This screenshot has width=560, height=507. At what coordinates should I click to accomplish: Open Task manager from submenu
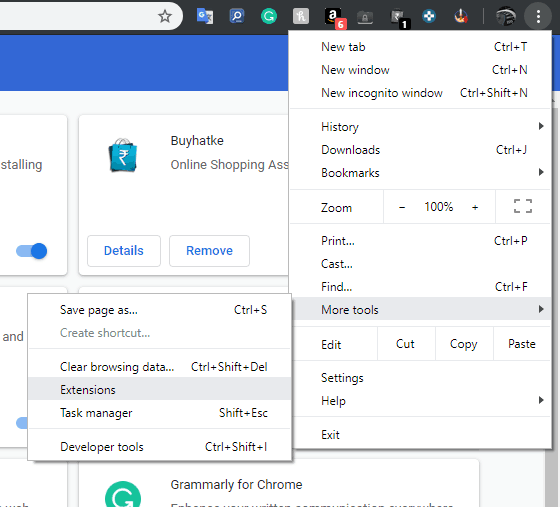click(x=160, y=413)
